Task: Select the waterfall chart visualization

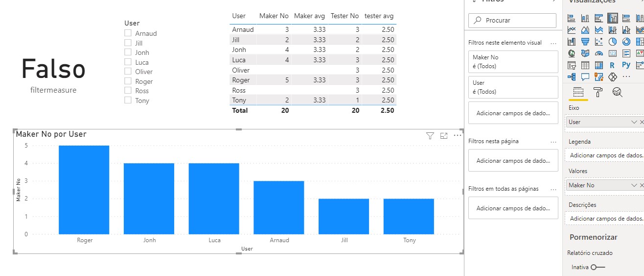Action: coord(571,42)
